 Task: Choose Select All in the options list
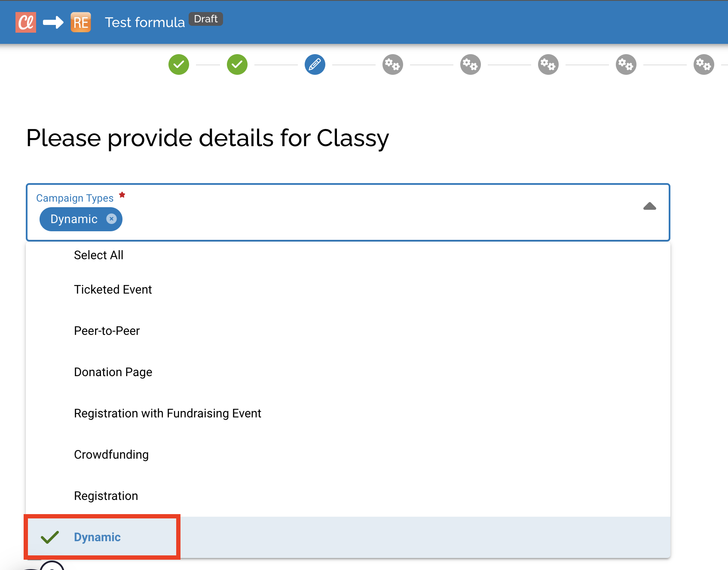point(99,255)
